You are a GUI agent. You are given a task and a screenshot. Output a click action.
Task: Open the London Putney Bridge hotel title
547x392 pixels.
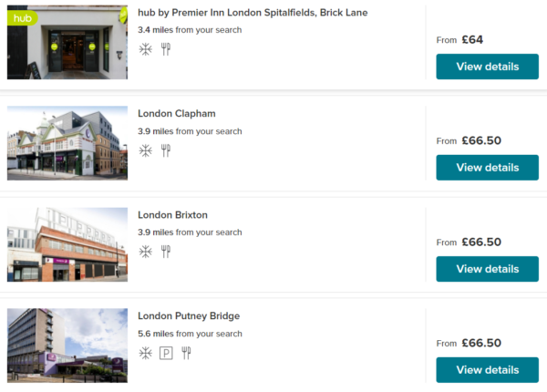coord(189,316)
